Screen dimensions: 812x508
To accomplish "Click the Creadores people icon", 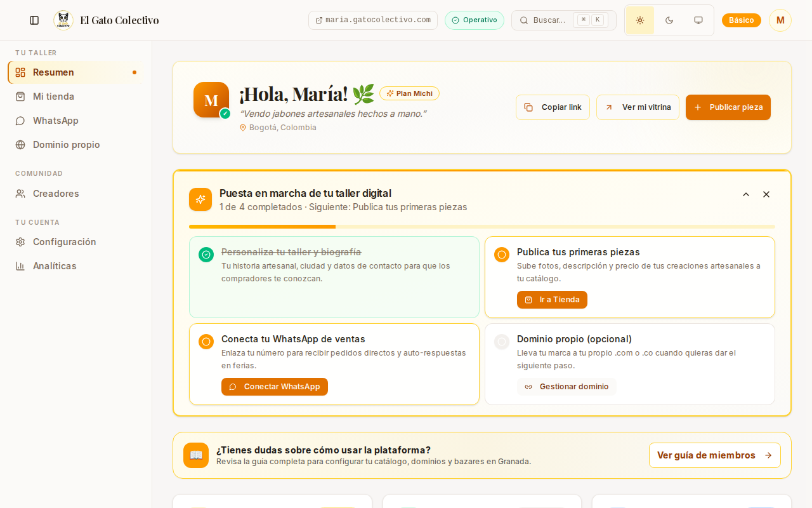I will (20, 194).
